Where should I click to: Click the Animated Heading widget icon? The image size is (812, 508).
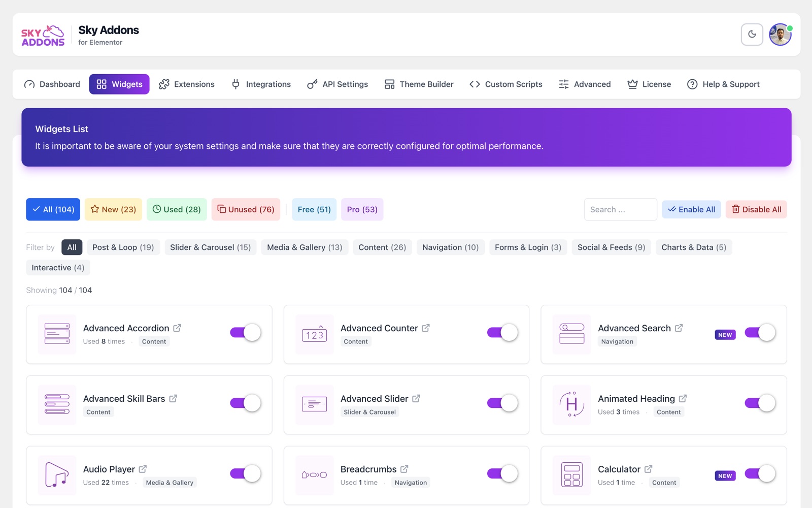[572, 405]
